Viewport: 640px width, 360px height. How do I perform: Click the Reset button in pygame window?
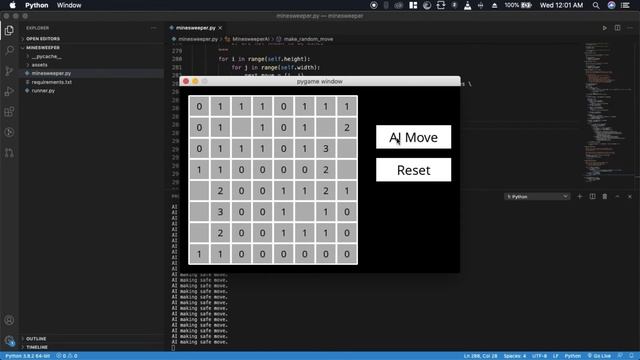pos(413,170)
